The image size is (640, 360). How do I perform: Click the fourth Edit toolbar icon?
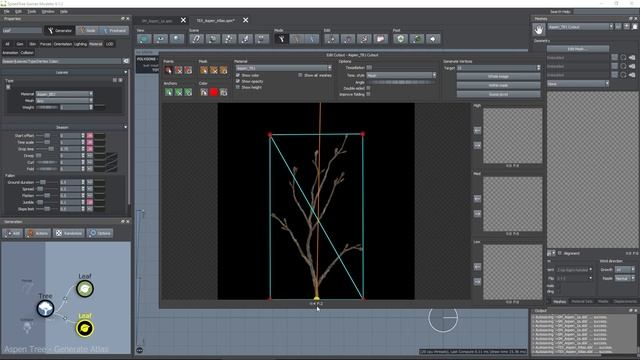pyautogui.click(x=380, y=39)
